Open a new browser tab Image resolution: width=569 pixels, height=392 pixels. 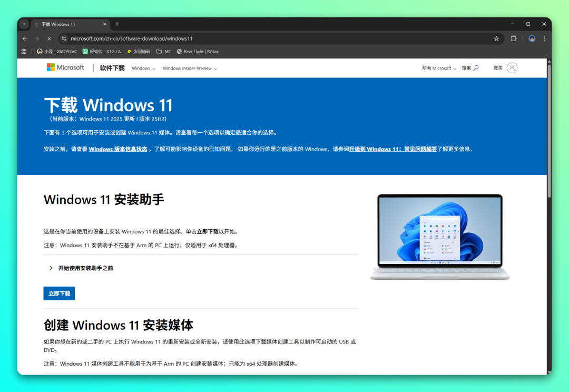point(117,24)
